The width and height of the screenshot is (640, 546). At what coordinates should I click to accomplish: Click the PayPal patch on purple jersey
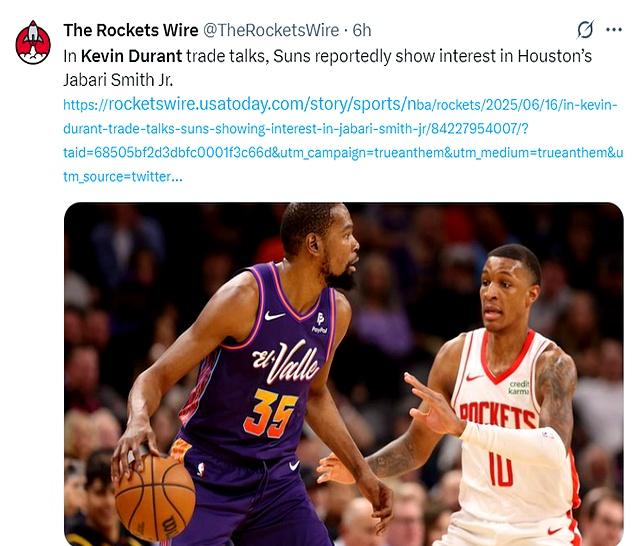(320, 323)
